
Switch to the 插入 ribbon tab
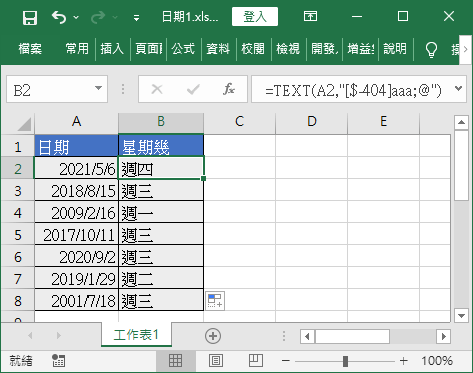pos(112,49)
